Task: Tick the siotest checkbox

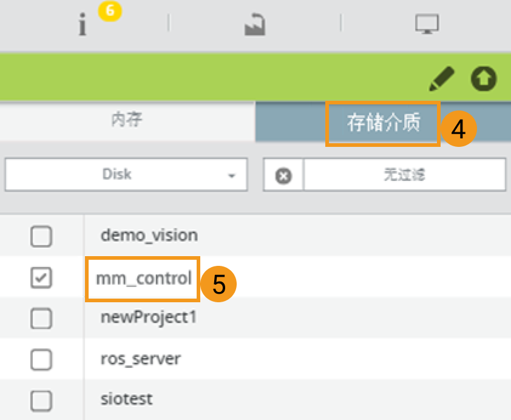Action: 41,400
